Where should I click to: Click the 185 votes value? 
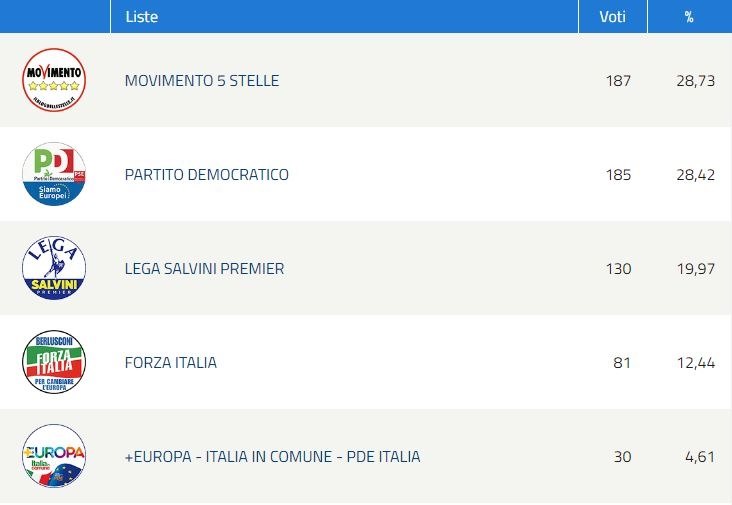pyautogui.click(x=618, y=175)
